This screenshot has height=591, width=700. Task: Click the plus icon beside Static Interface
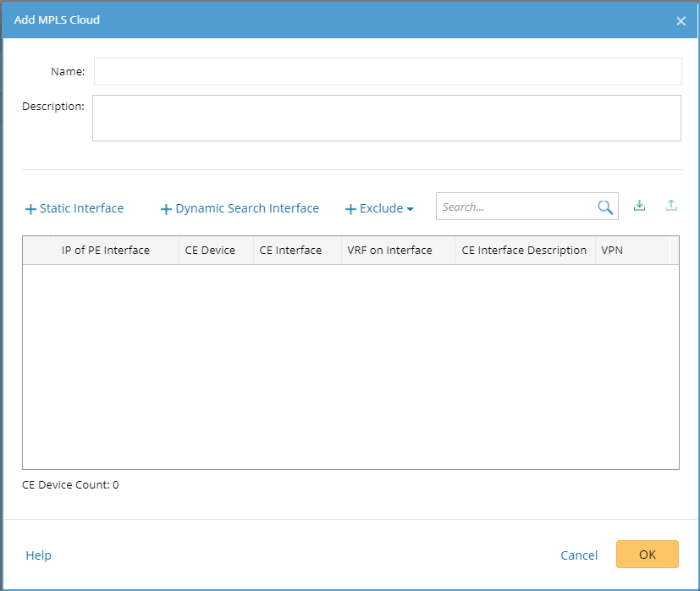[x=30, y=209]
